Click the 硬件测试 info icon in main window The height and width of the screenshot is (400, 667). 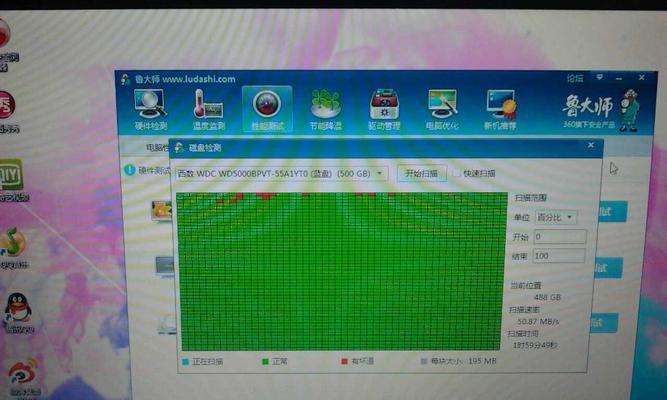pyautogui.click(x=129, y=170)
